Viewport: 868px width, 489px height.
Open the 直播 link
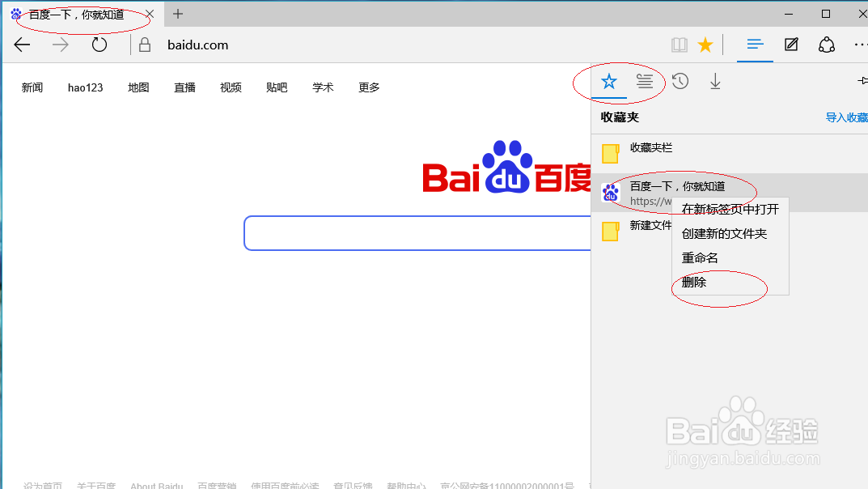point(184,87)
